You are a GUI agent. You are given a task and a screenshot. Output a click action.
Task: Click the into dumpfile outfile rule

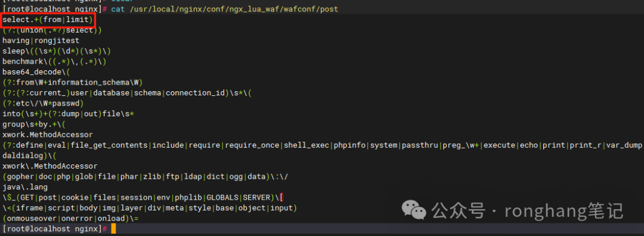68,114
